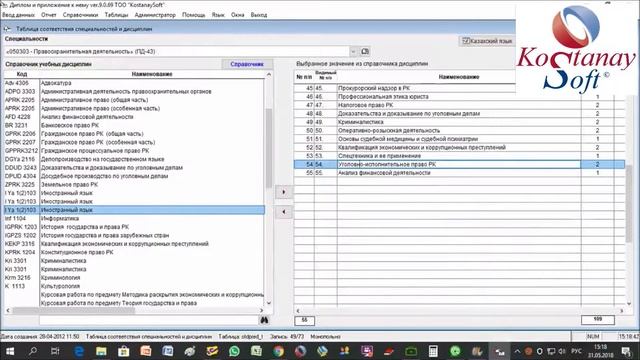Select Административное право (общая часть) row
The width and height of the screenshot is (640, 360).
coord(134,100)
